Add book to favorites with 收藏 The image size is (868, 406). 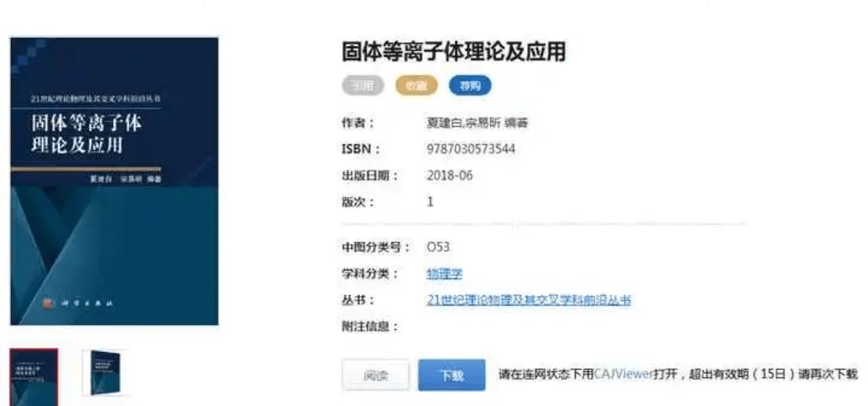(415, 86)
